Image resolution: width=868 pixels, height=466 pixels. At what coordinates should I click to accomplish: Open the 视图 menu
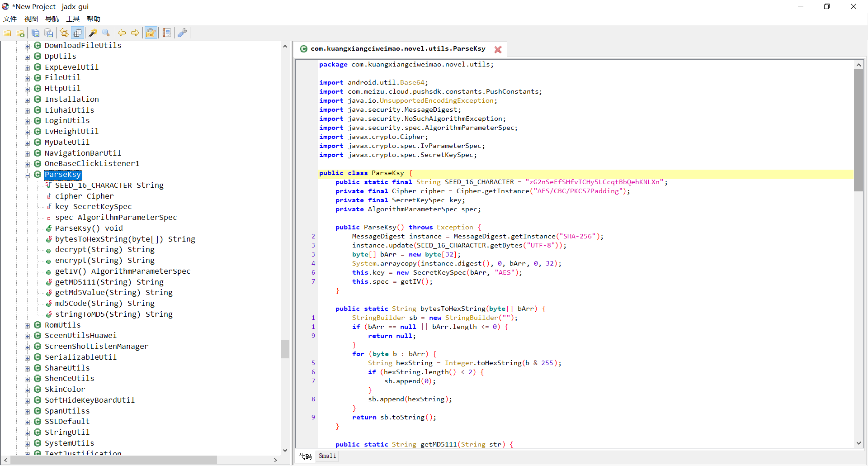pos(31,19)
